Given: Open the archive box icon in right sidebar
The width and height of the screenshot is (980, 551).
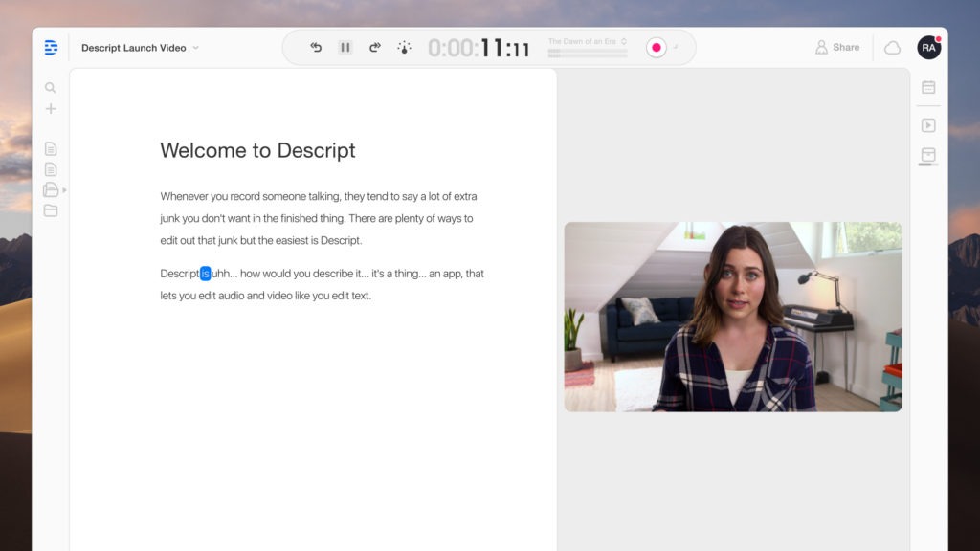Looking at the screenshot, I should click(x=928, y=155).
